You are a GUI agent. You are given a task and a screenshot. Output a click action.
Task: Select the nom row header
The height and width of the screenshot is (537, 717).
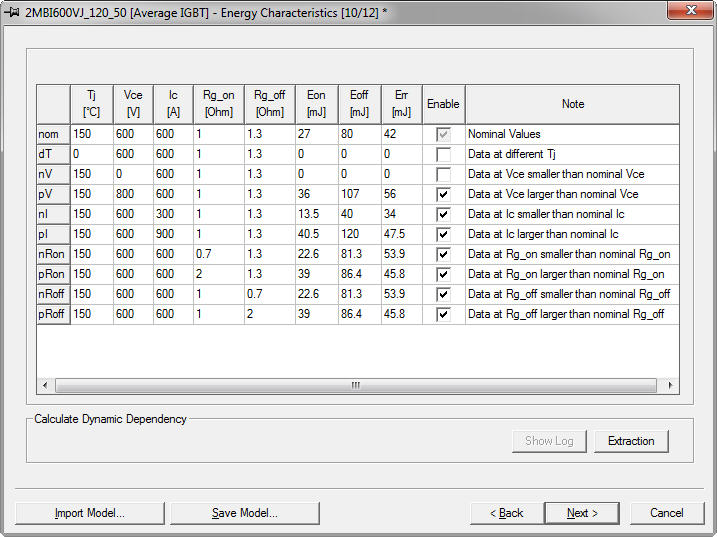click(52, 134)
